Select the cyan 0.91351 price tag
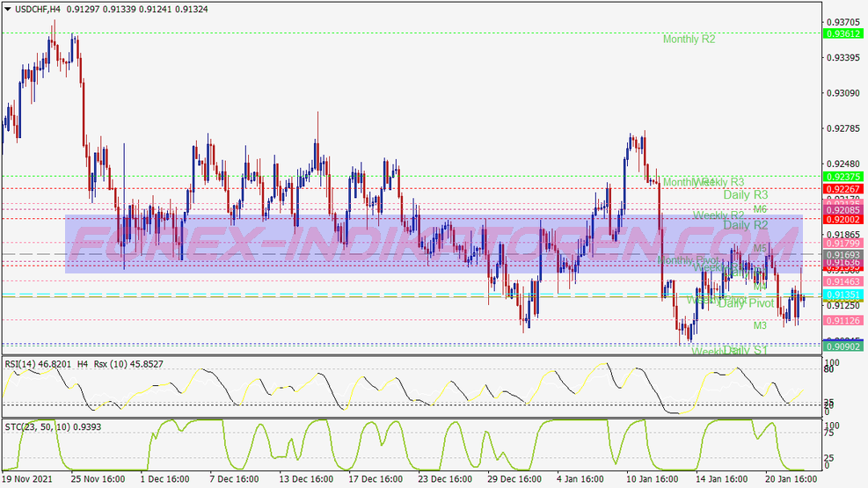868x488 pixels. tap(843, 295)
